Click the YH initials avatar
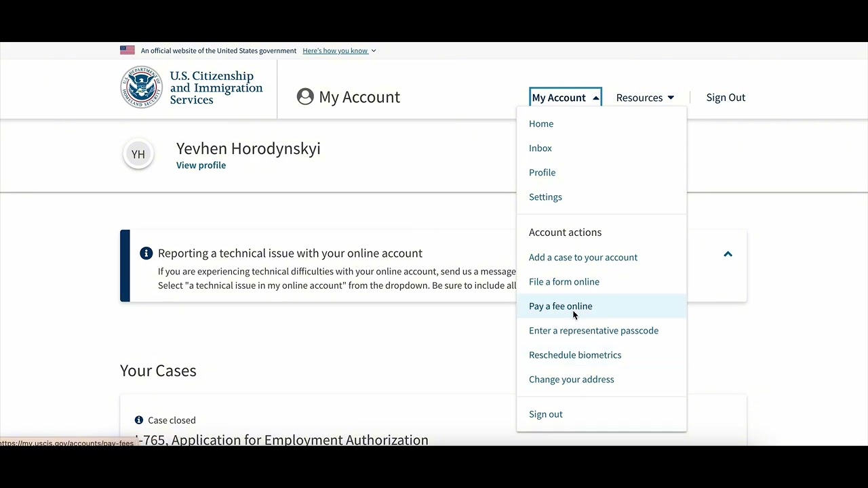The height and width of the screenshot is (488, 868). point(138,155)
